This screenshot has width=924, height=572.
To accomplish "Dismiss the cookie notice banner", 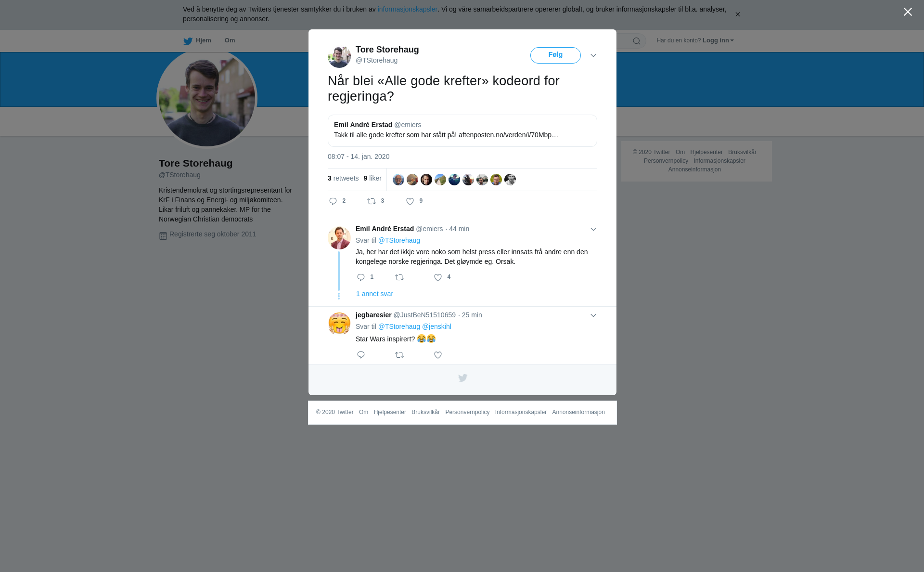I will point(737,14).
